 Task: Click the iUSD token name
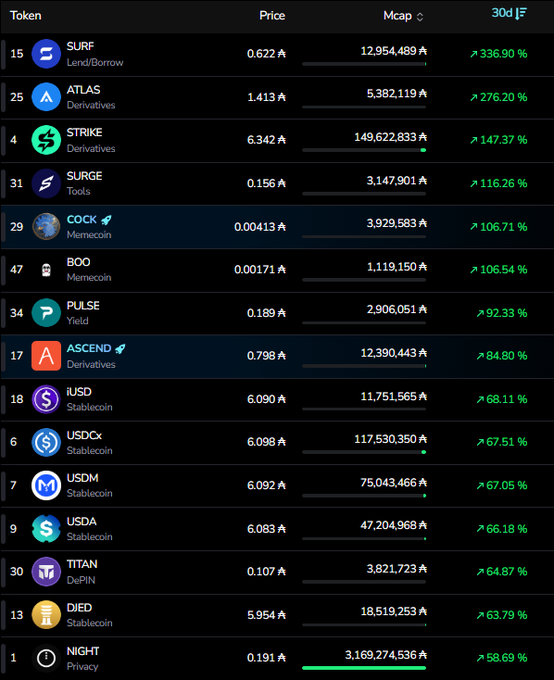click(79, 392)
